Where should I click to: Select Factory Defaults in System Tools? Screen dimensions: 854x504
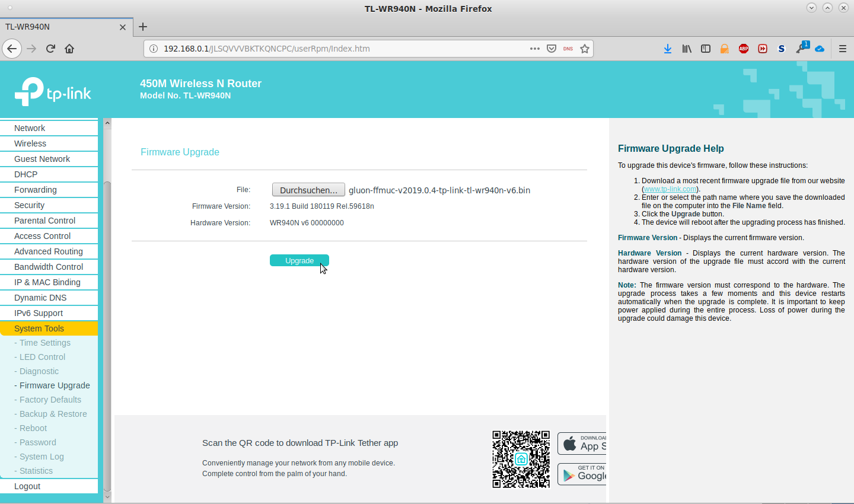pos(50,400)
